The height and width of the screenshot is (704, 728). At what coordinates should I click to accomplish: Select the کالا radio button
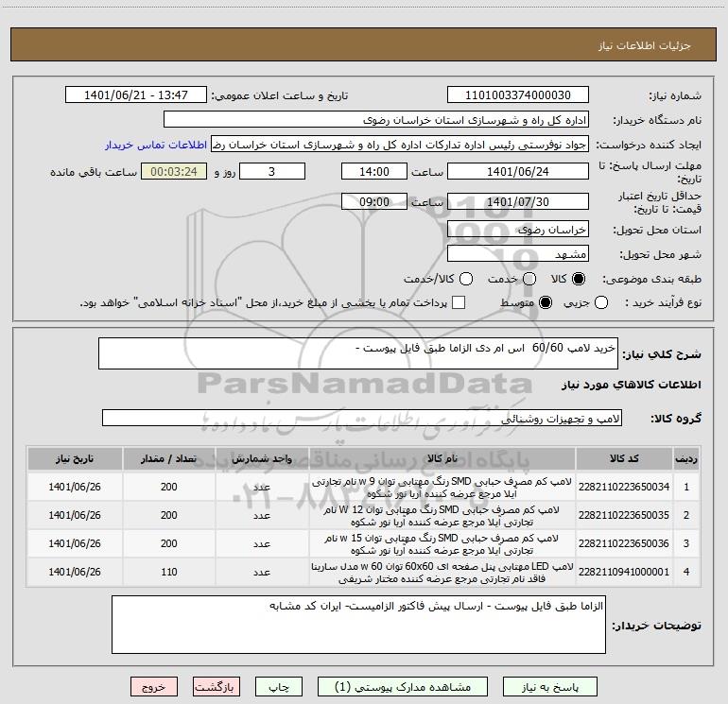coord(579,279)
